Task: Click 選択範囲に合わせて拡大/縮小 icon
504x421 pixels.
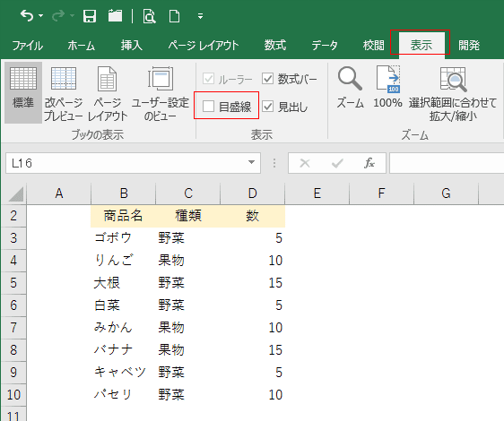Action: click(453, 94)
